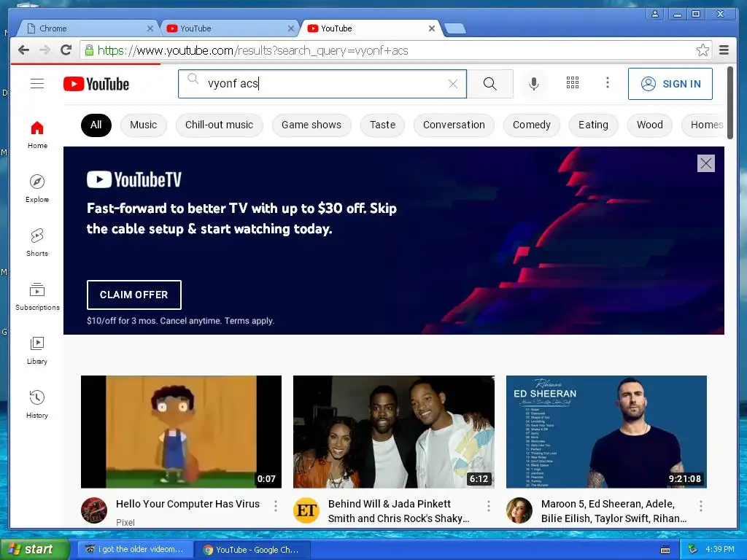This screenshot has width=747, height=560.
Task: Open Subscriptions in the sidebar
Action: [37, 296]
